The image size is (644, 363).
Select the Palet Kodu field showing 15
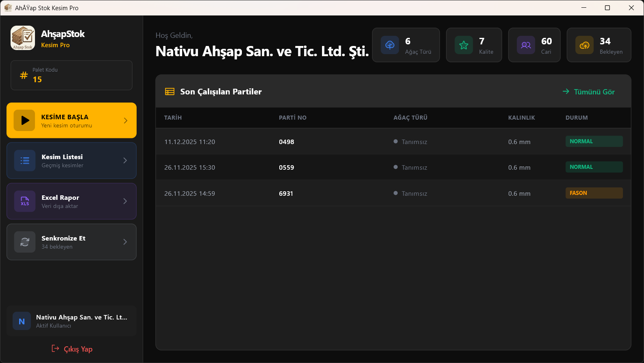pyautogui.click(x=72, y=75)
